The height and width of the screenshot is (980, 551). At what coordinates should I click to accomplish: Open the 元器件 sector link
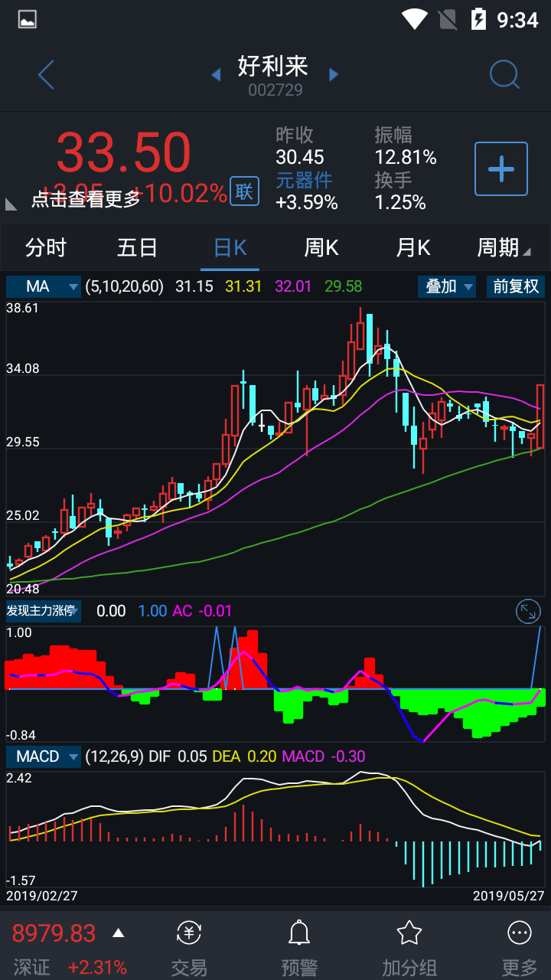coord(304,180)
